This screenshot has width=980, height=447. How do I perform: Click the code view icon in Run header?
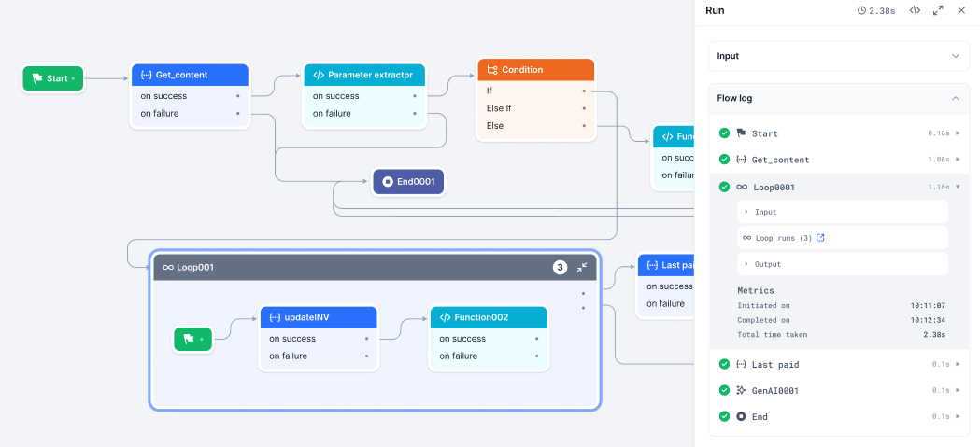click(915, 10)
